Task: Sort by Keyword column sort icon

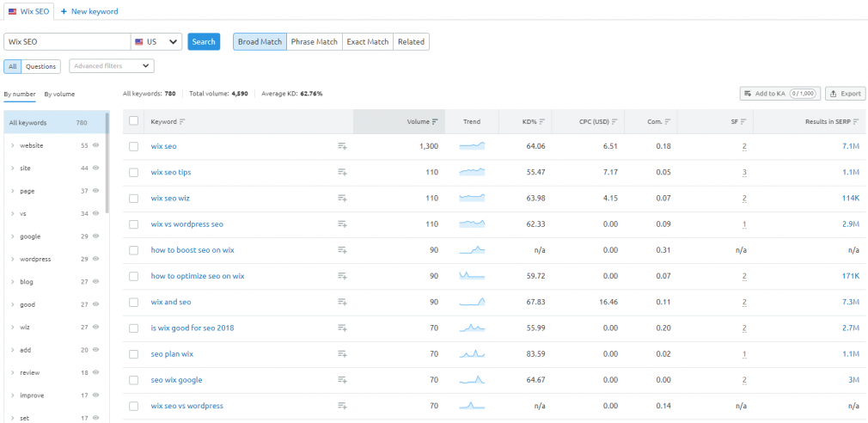Action: click(x=182, y=122)
